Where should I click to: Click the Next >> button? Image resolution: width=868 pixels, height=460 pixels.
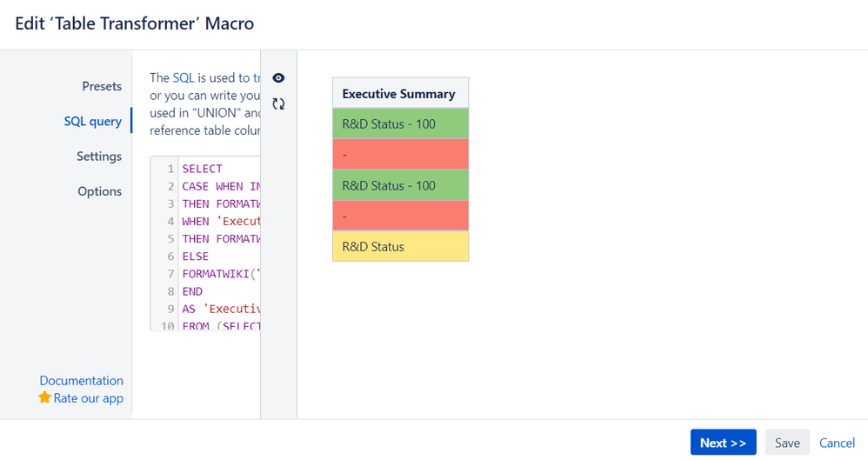(723, 443)
